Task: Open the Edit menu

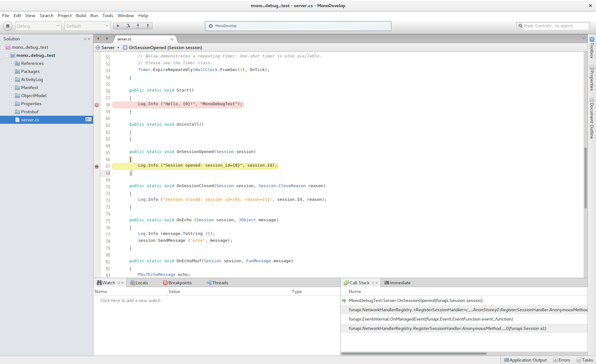Action: 17,16
